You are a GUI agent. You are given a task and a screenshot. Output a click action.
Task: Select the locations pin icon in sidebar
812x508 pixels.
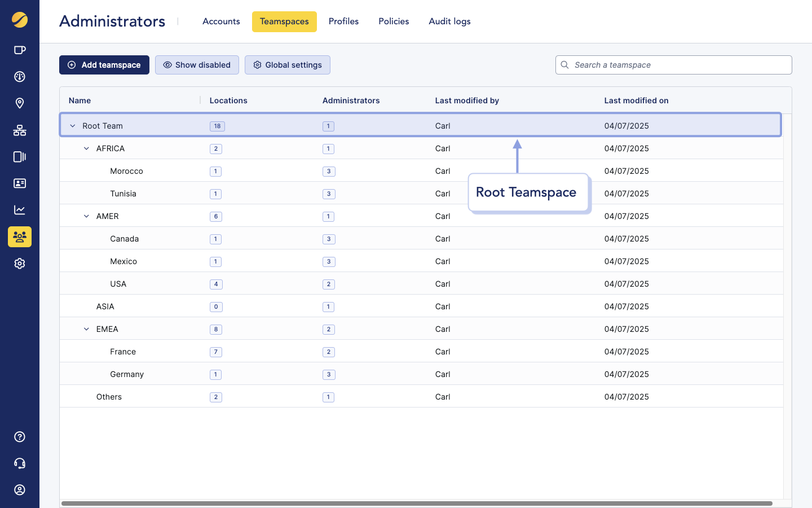[x=20, y=103]
